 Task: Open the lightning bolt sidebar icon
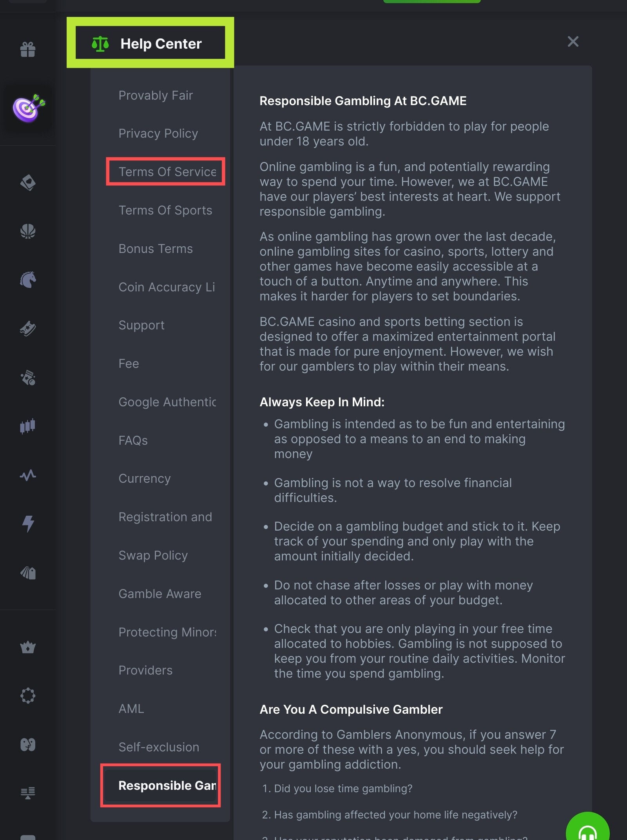28,524
